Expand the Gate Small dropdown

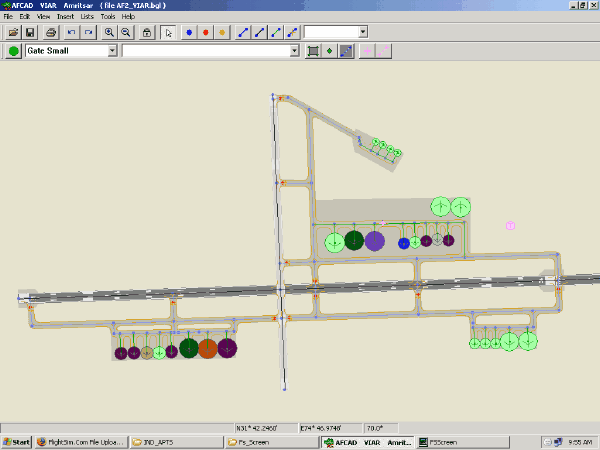point(112,50)
